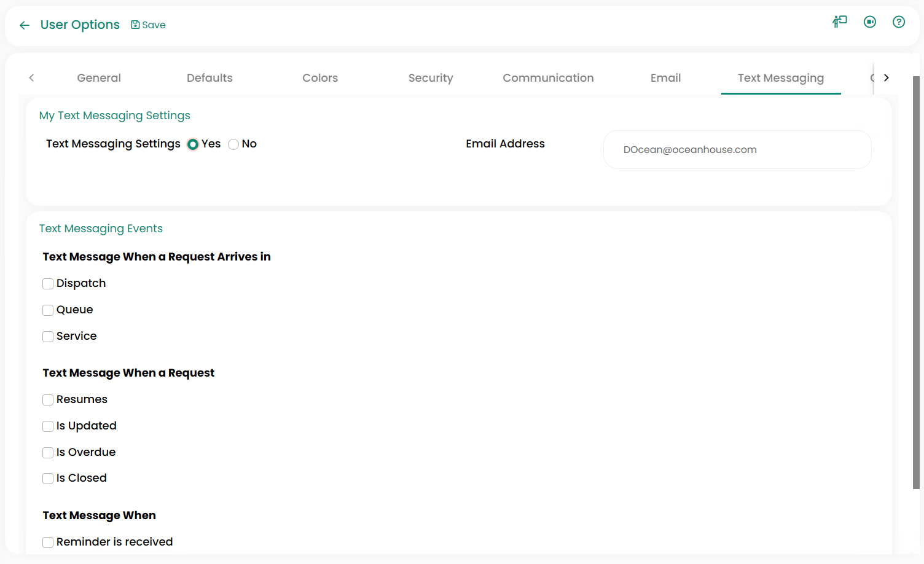Check the Queue option
This screenshot has height=564, width=924.
click(48, 310)
